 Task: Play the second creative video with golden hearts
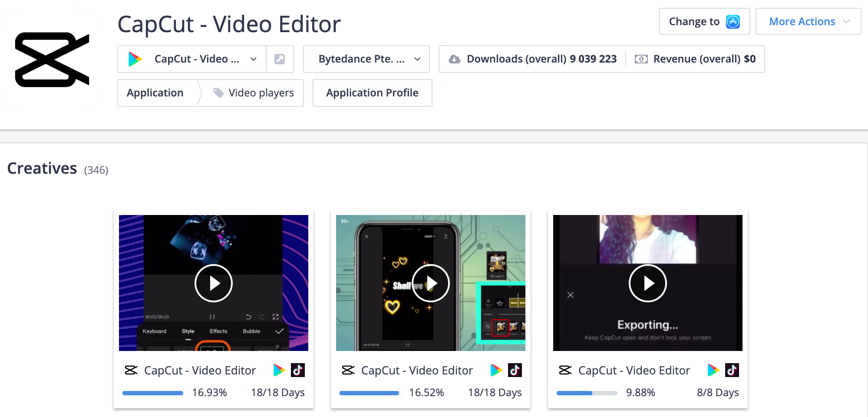(x=431, y=283)
